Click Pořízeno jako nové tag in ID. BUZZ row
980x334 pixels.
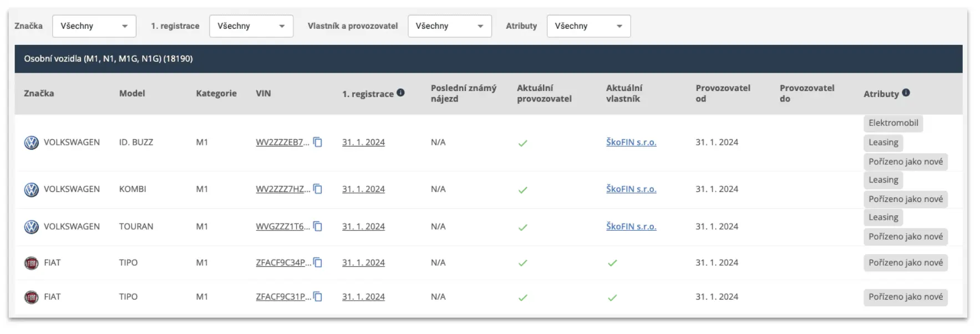coord(906,162)
